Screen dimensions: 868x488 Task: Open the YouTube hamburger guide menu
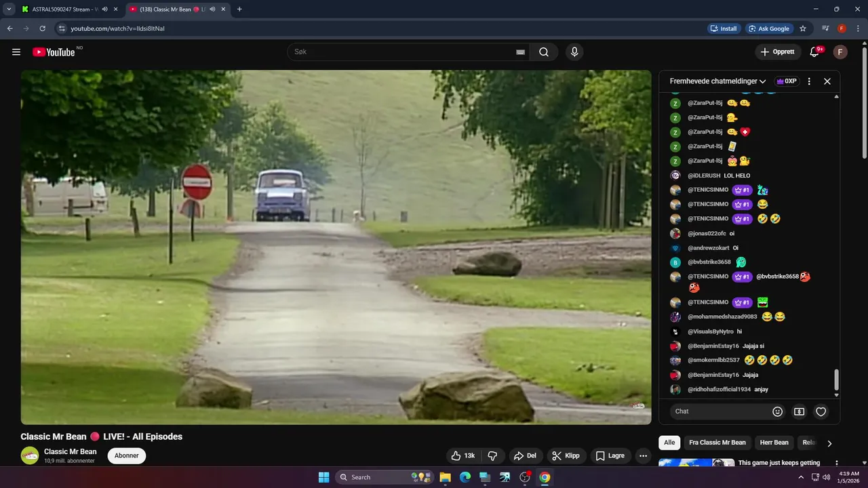16,52
